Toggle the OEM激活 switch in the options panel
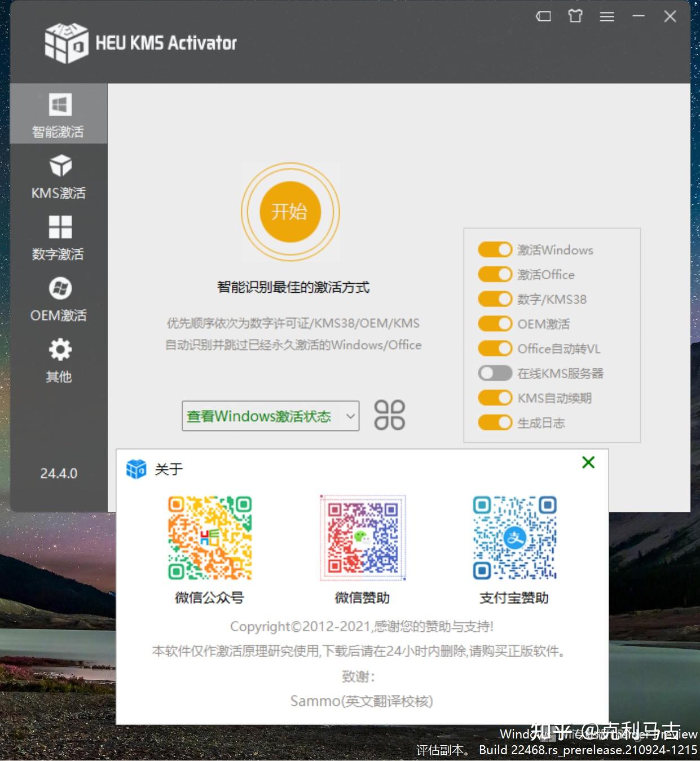 coord(495,324)
